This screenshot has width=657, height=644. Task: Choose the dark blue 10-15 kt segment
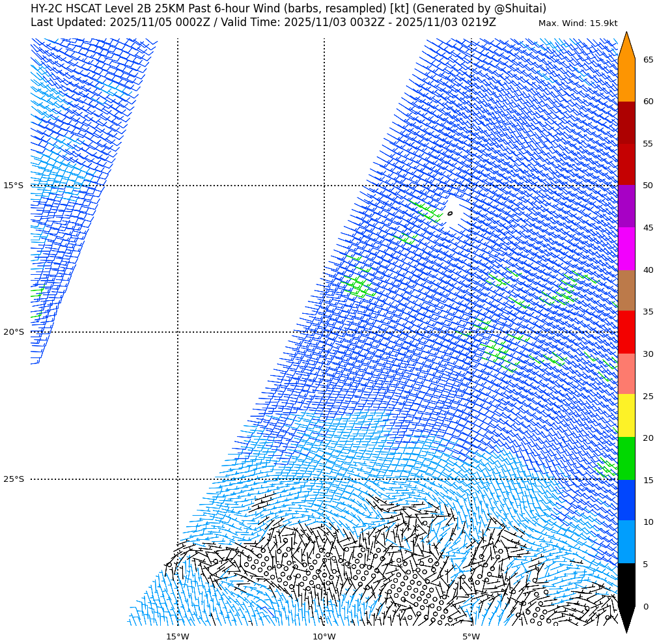tap(626, 500)
